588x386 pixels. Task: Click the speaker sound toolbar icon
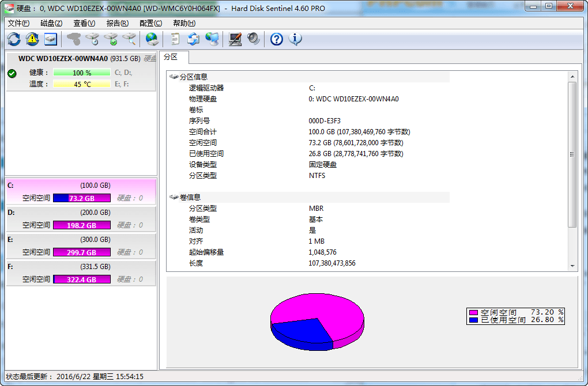254,39
